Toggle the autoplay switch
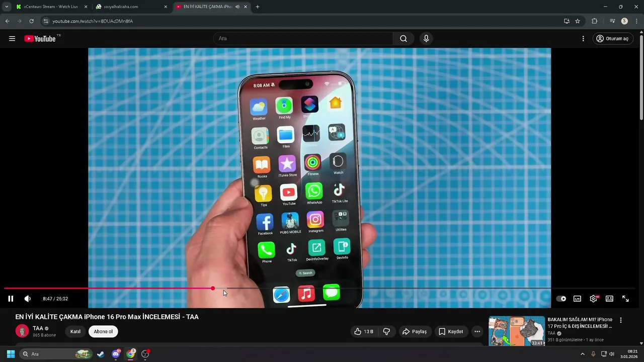644x362 pixels. pos(561,299)
